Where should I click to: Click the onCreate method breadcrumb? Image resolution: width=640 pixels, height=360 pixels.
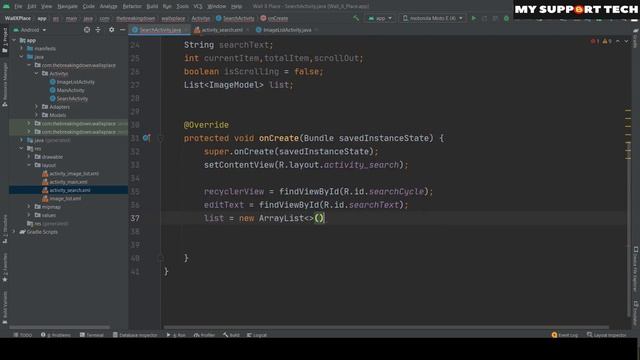[274, 18]
